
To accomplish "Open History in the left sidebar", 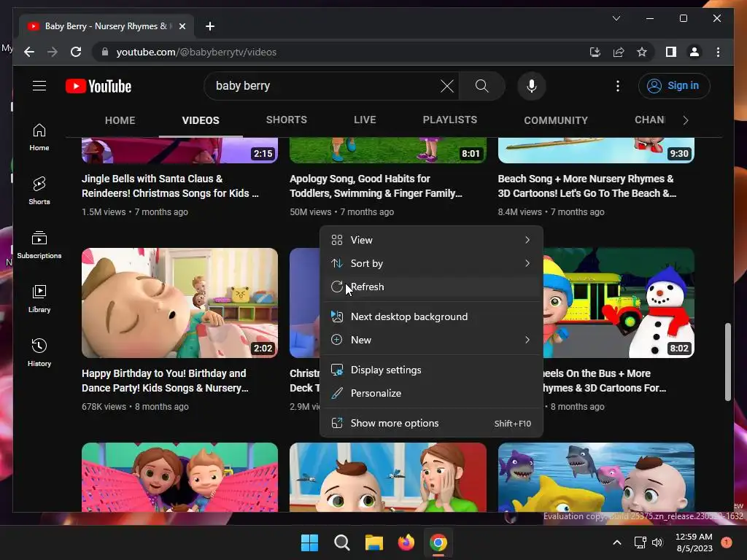I will click(39, 352).
